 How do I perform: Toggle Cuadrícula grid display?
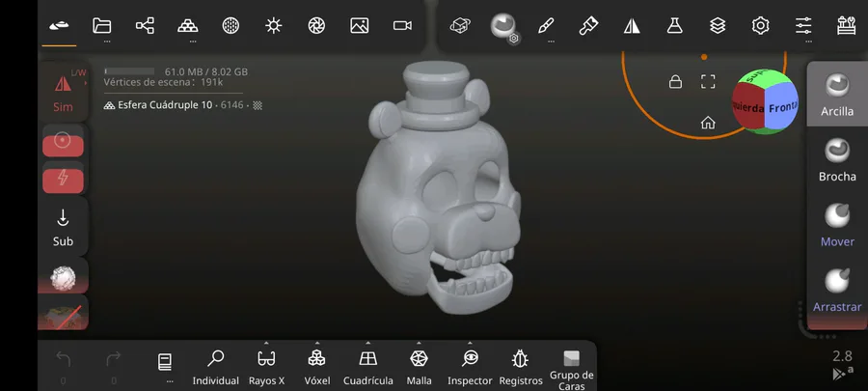pos(368,368)
